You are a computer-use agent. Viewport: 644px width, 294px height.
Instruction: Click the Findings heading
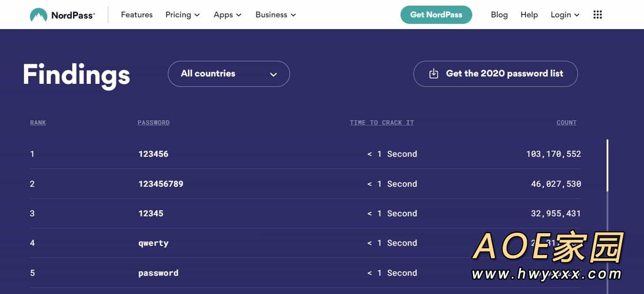[x=76, y=75]
